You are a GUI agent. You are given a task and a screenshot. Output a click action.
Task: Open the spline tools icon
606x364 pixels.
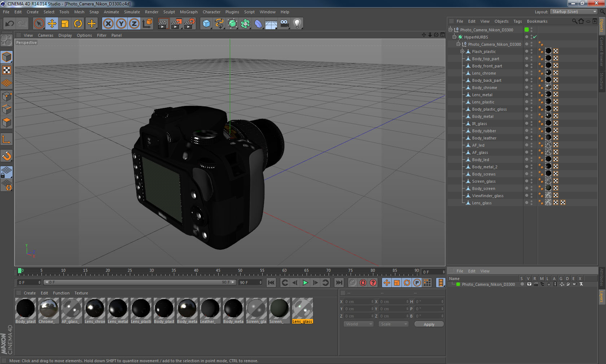click(219, 24)
